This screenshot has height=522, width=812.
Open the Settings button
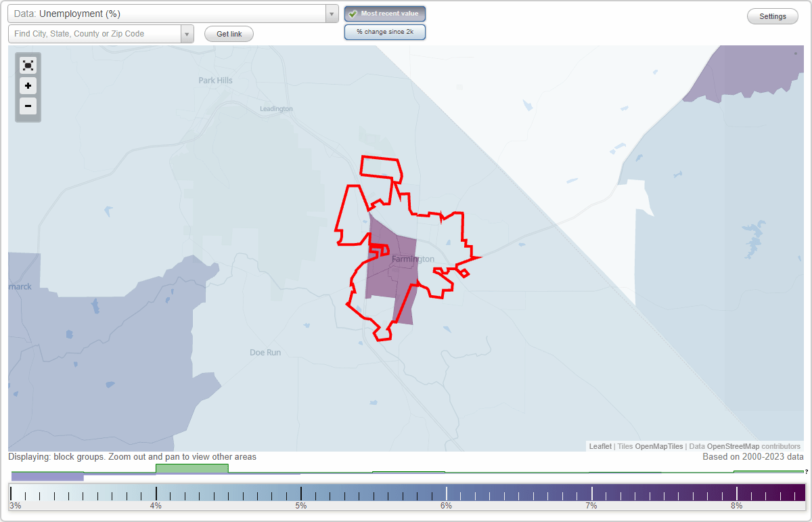tap(773, 16)
